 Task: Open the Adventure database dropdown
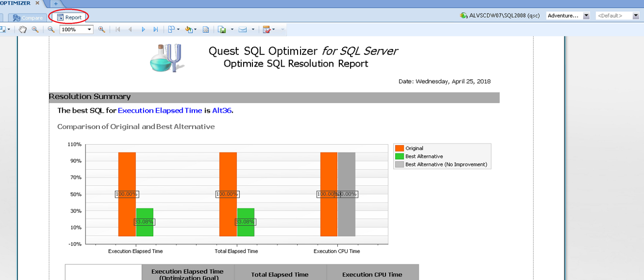click(586, 15)
